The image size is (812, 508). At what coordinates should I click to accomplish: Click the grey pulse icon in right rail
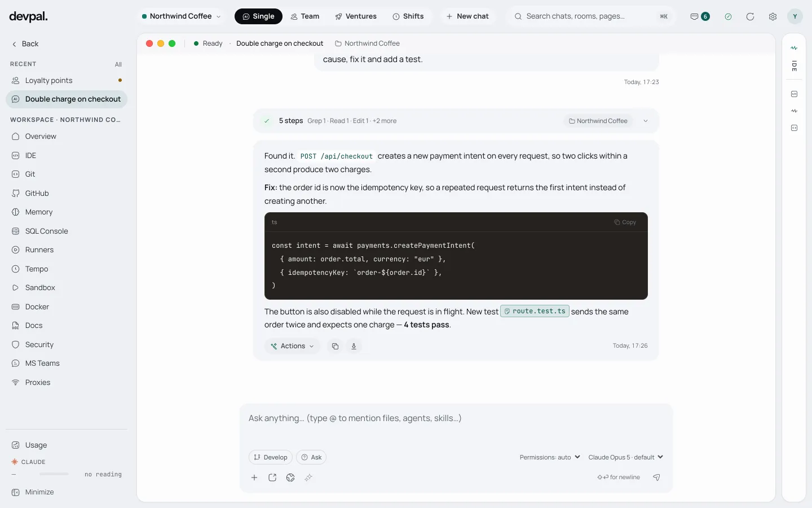tap(794, 111)
